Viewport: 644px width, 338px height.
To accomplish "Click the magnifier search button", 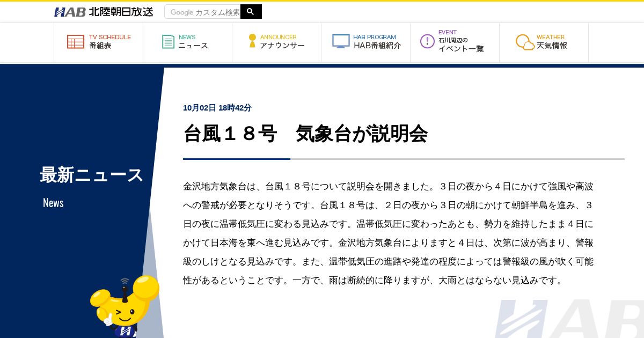I will coord(251,11).
